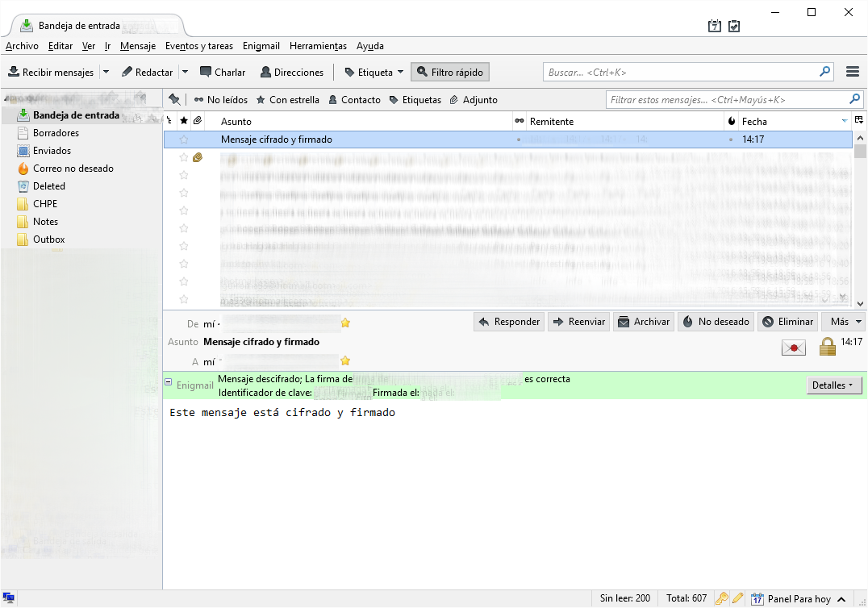Select the Outbox folder
The height and width of the screenshot is (608, 868).
click(x=48, y=239)
